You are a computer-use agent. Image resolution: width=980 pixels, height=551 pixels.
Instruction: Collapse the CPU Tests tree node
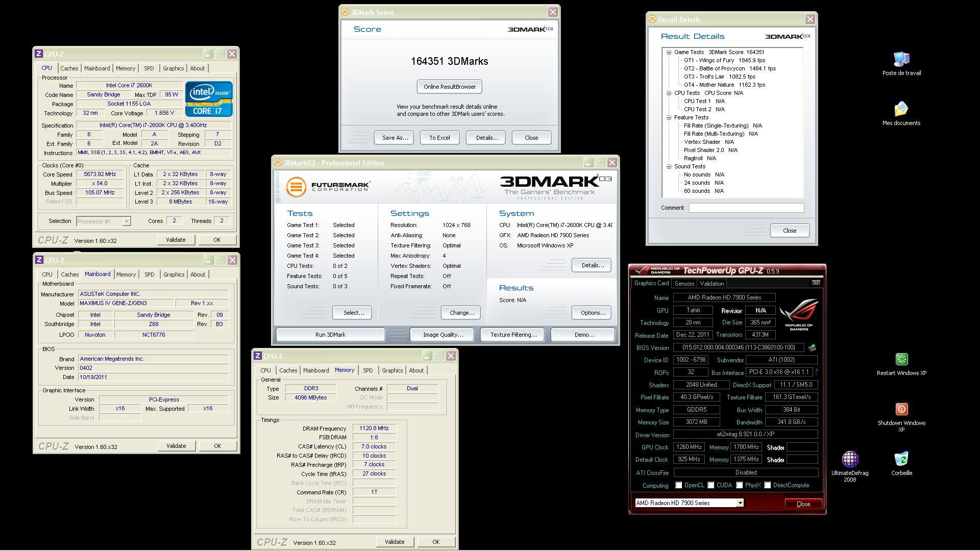[x=669, y=93]
